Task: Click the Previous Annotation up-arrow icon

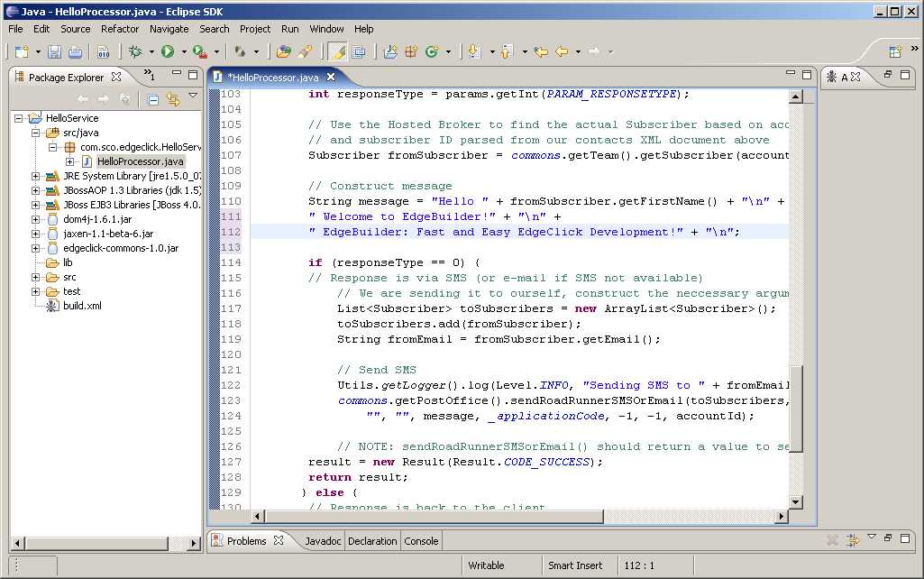Action: coord(507,52)
